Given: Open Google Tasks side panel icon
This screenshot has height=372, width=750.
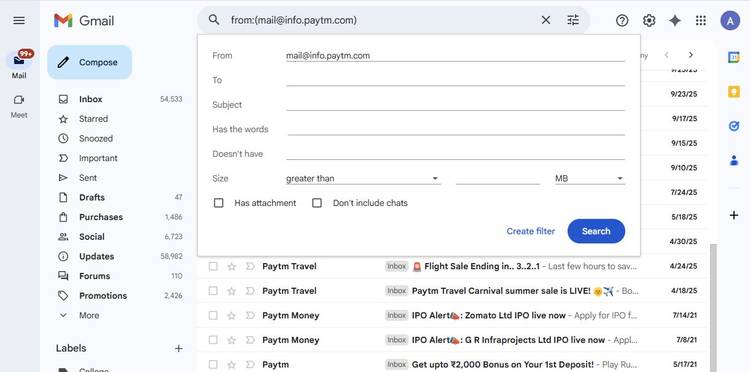Looking at the screenshot, I should 734,126.
